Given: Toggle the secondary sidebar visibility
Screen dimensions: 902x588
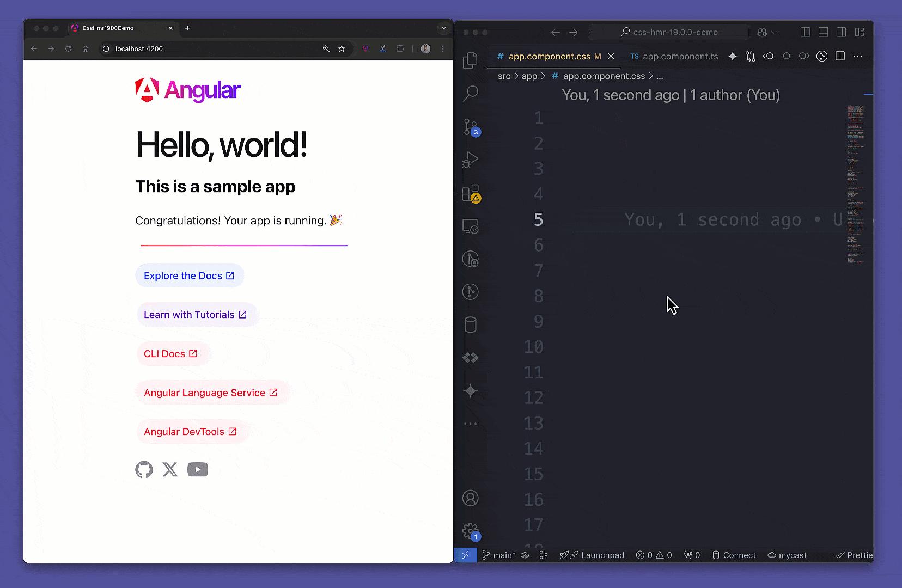Looking at the screenshot, I should (x=842, y=32).
